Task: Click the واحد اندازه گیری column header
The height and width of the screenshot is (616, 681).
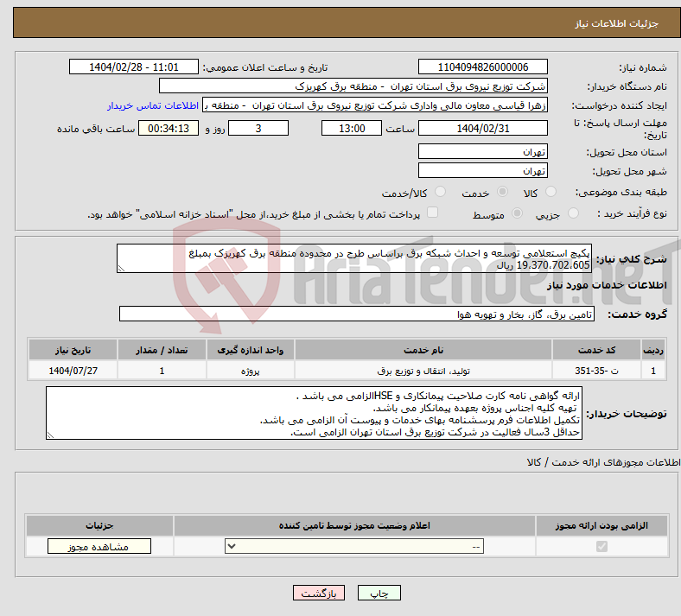Action: [250, 350]
